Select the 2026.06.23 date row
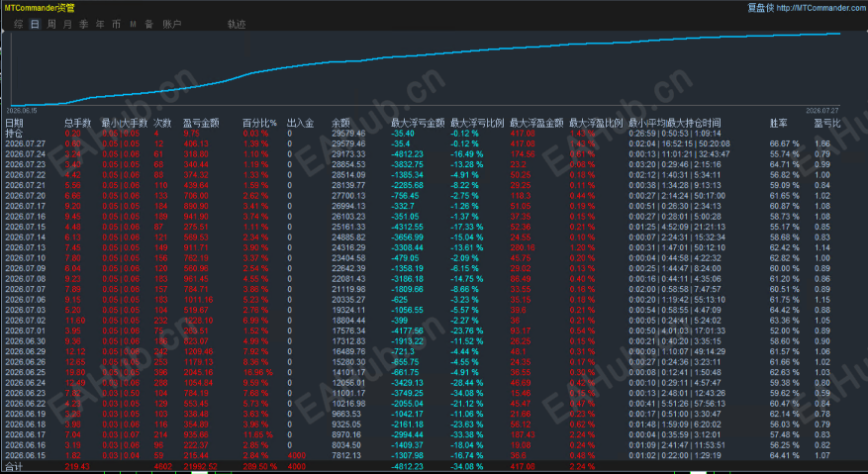 (x=26, y=393)
